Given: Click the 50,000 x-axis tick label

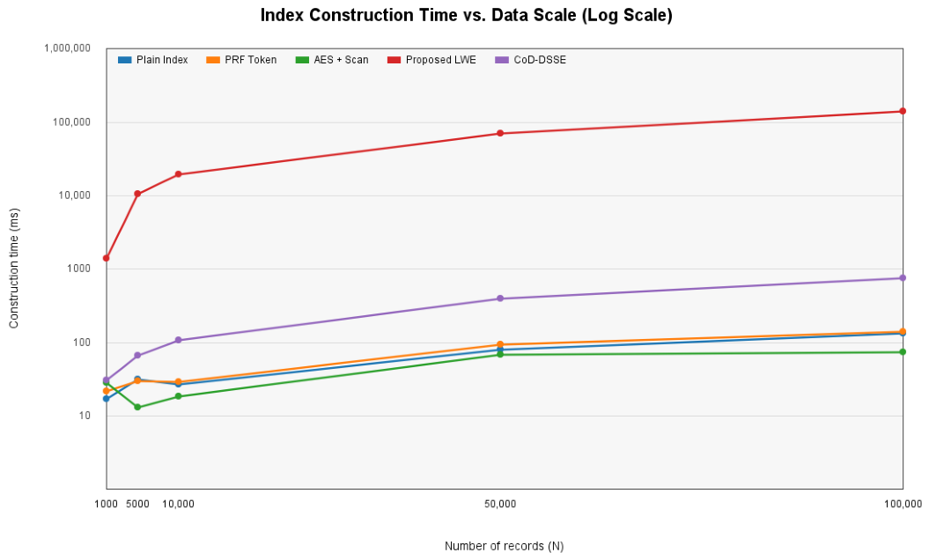Looking at the screenshot, I should tap(500, 505).
